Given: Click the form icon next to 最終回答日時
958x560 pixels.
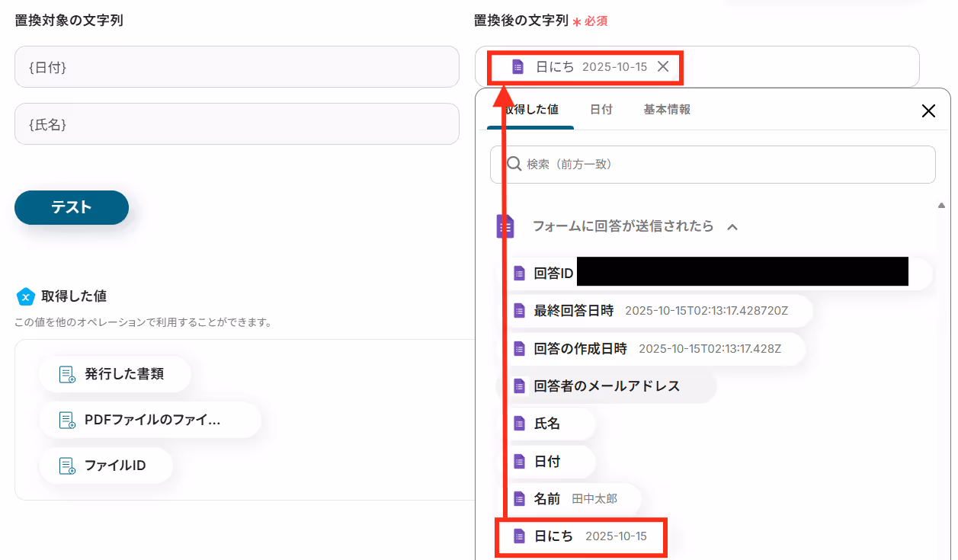Looking at the screenshot, I should point(519,311).
